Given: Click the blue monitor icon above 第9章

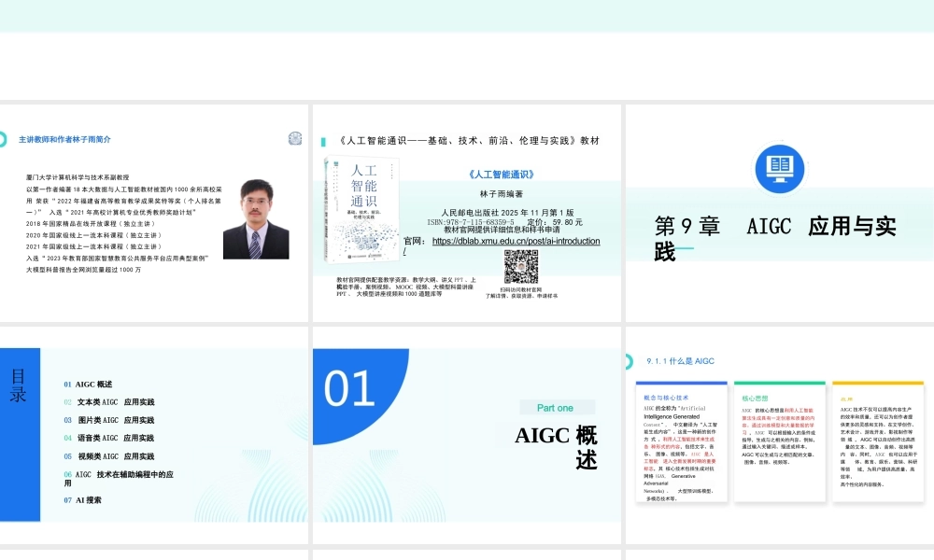Looking at the screenshot, I should (779, 168).
